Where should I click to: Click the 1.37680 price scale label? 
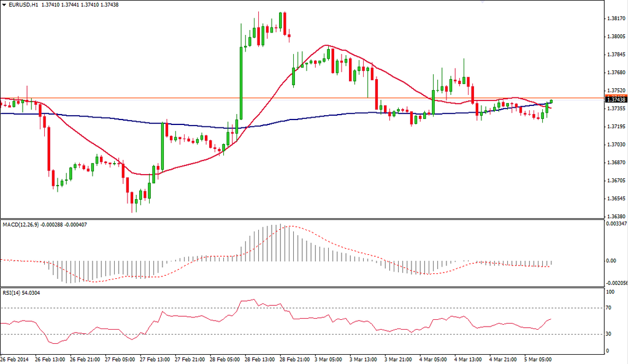615,72
